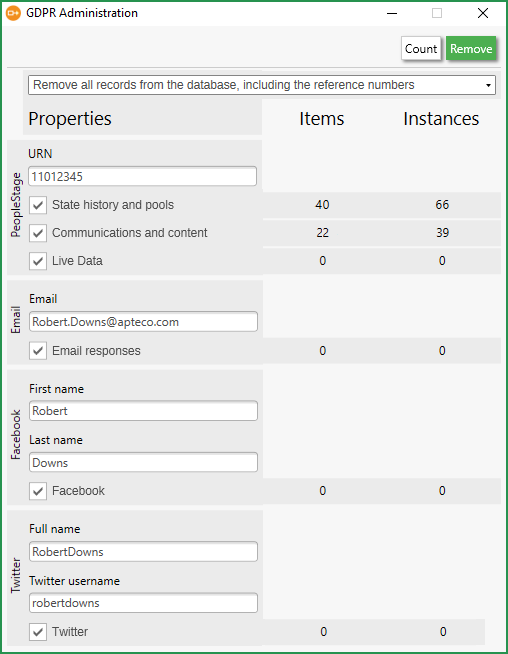Image resolution: width=508 pixels, height=654 pixels.
Task: Open the removal mode dropdown
Action: (262, 85)
